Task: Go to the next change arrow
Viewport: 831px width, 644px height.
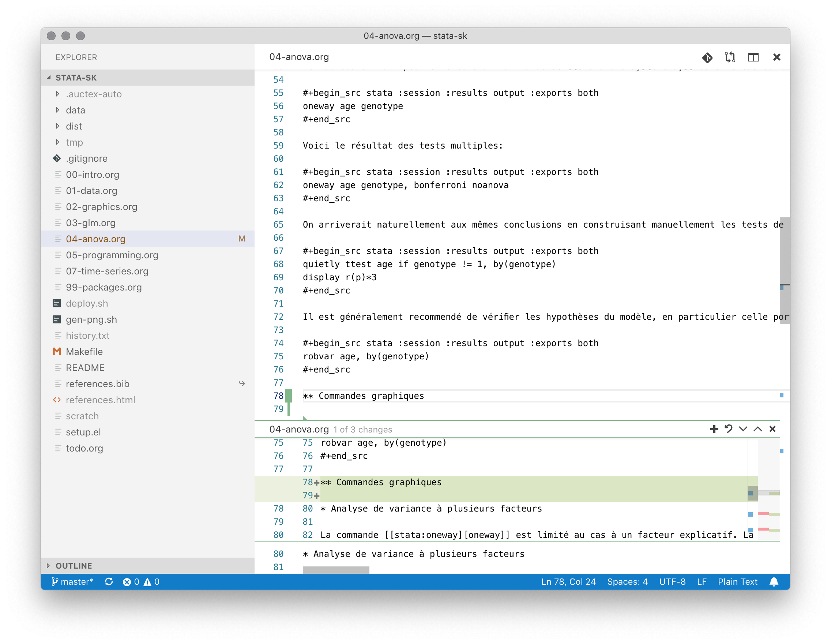Action: pos(743,429)
